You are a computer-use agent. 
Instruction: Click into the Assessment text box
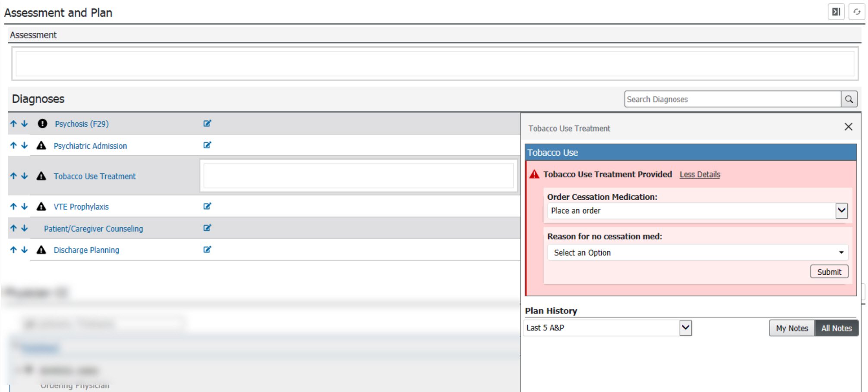435,64
